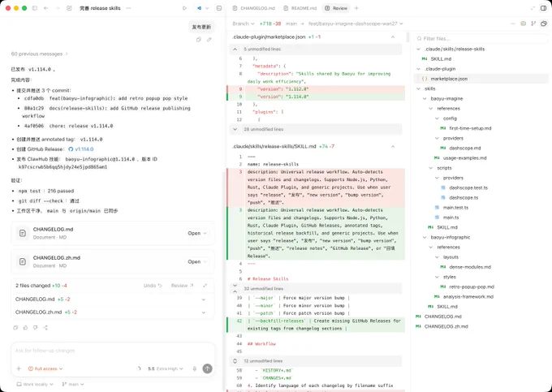
Task: Click the run play icon
Action: (184, 8)
